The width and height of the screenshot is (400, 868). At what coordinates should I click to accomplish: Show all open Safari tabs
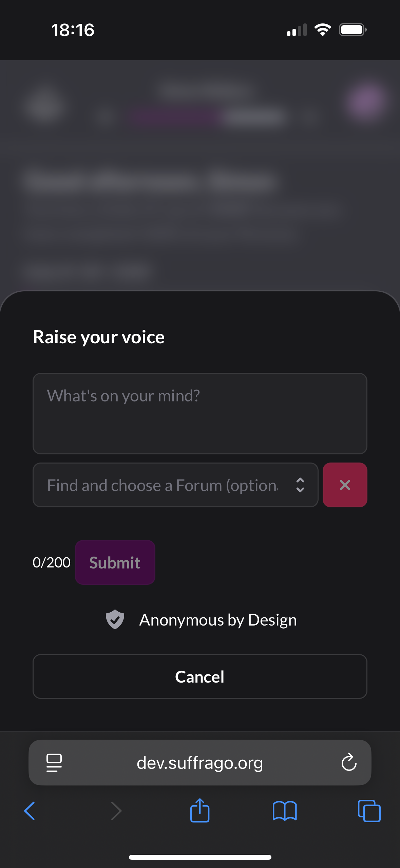coord(369,811)
